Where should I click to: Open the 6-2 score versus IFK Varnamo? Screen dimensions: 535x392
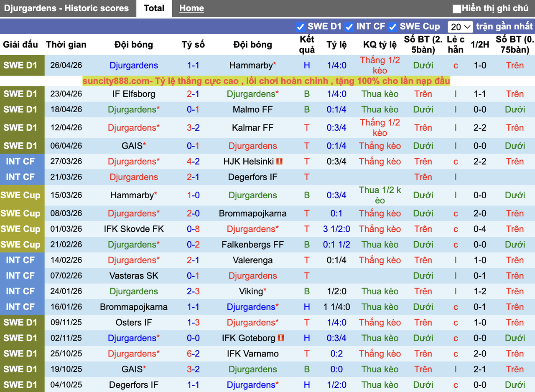(x=193, y=354)
